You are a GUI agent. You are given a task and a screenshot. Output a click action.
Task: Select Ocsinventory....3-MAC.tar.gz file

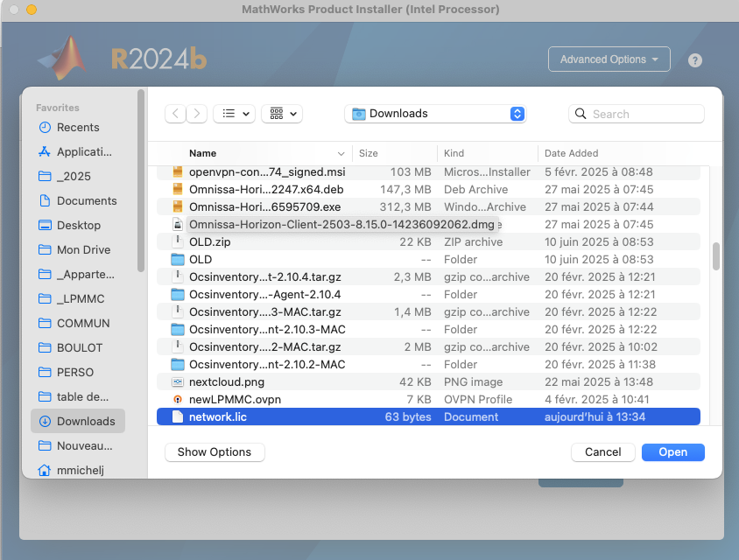click(428, 311)
